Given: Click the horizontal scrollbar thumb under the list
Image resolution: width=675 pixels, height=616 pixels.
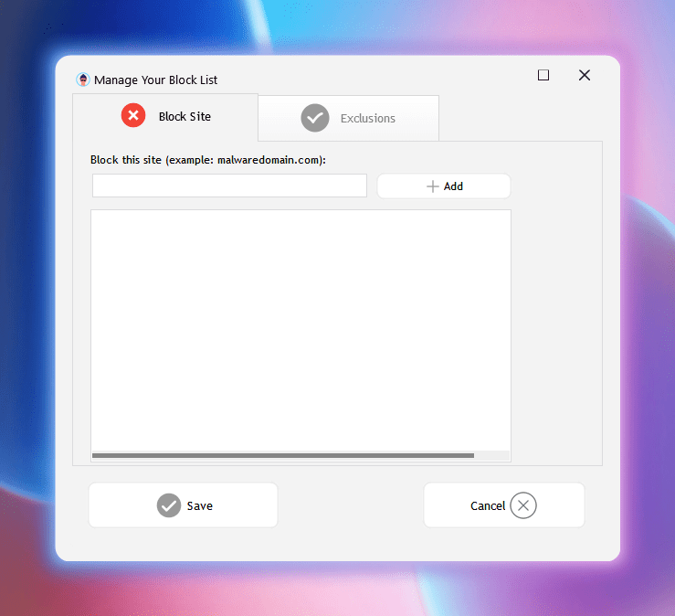Looking at the screenshot, I should [283, 455].
